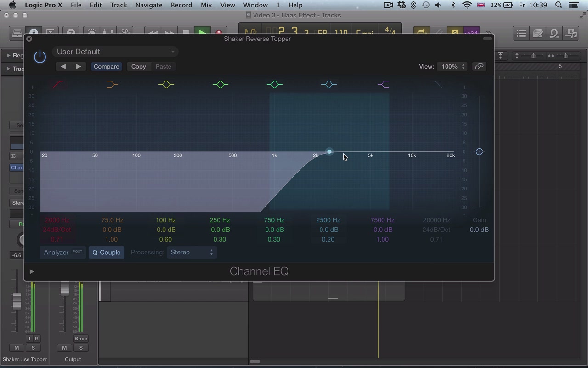Open the List Editors button
The height and width of the screenshot is (368, 588).
pyautogui.click(x=521, y=33)
